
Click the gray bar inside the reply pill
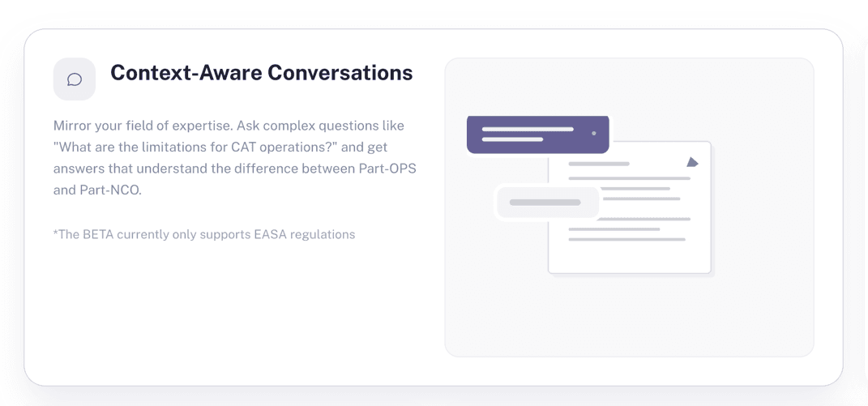(x=545, y=202)
